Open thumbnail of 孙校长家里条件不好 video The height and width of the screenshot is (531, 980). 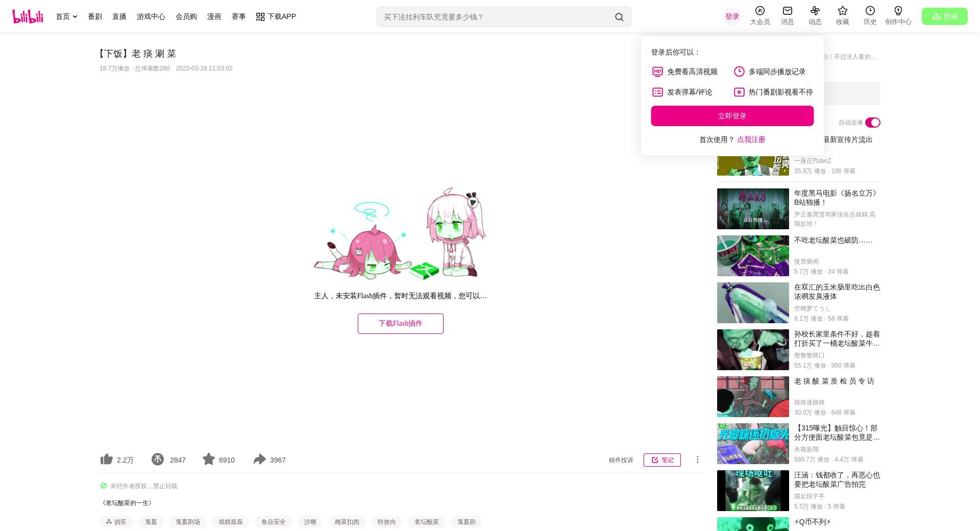[x=753, y=350]
